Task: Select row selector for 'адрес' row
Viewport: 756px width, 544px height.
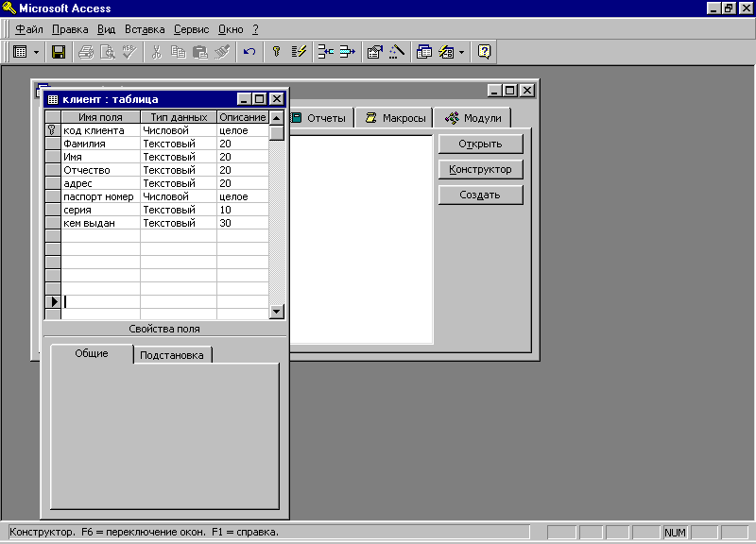Action: tap(53, 183)
